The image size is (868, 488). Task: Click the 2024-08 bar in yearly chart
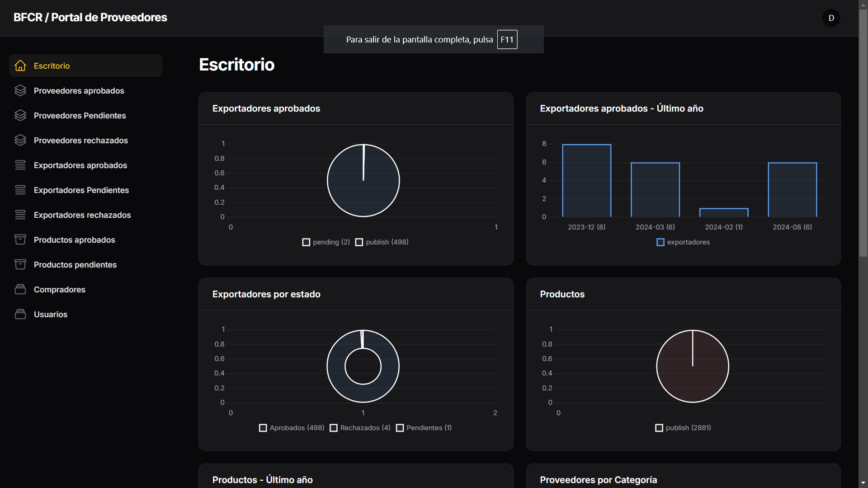pos(793,190)
